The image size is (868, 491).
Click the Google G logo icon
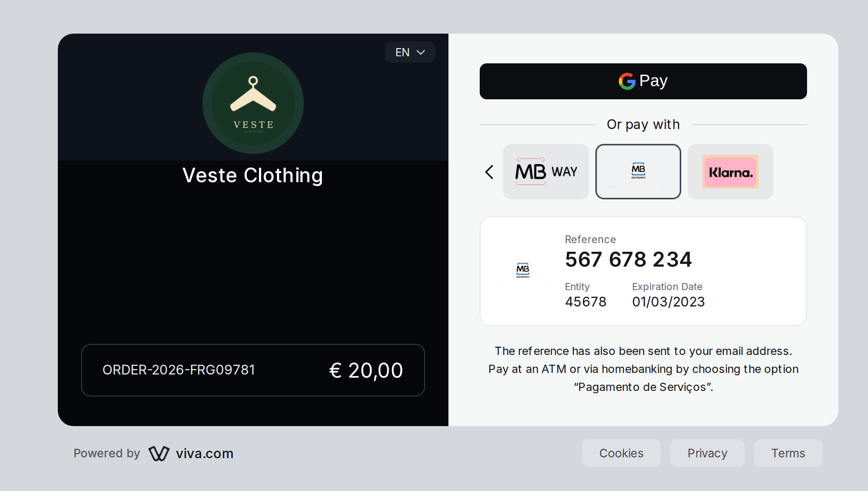[627, 81]
